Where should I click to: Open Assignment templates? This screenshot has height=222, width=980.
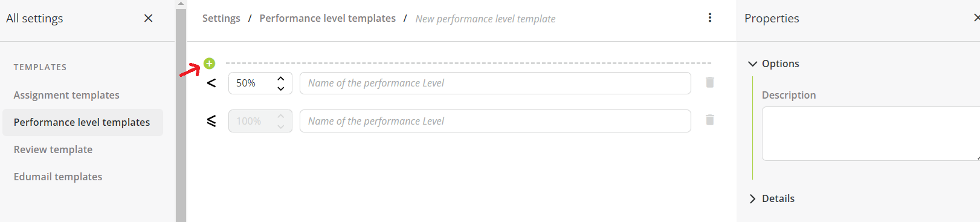pos(66,95)
